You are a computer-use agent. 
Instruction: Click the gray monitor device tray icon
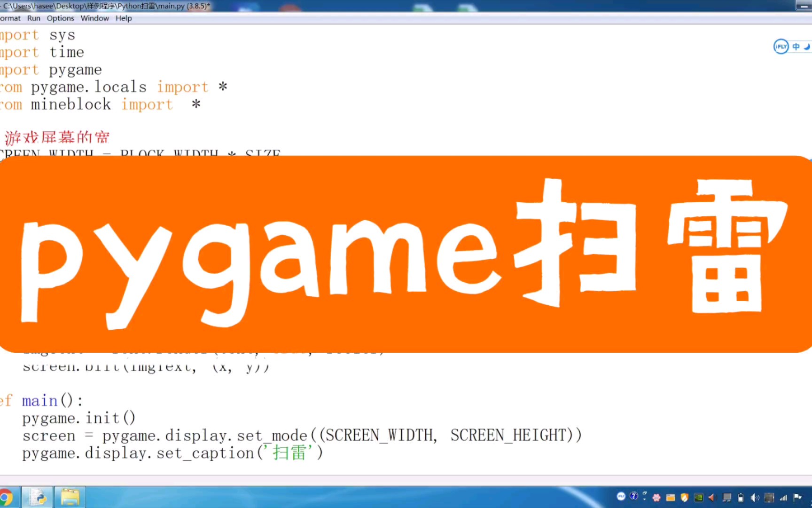click(x=727, y=498)
